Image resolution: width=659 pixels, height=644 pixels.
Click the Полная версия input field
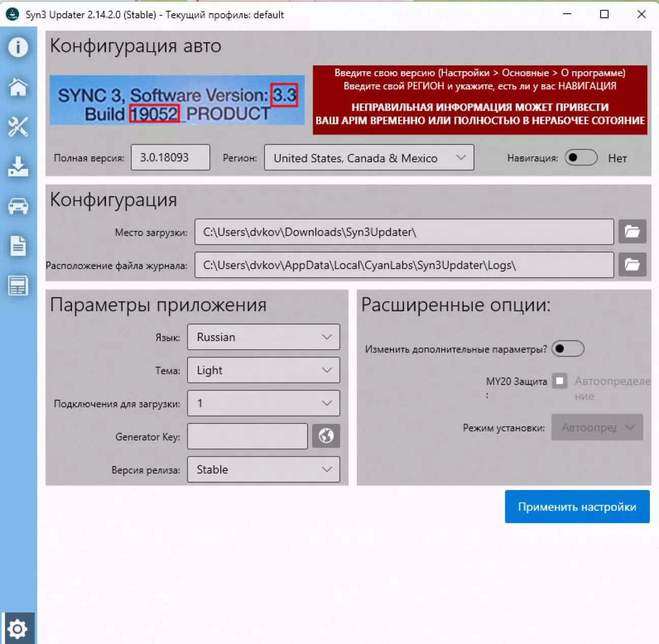(x=170, y=158)
